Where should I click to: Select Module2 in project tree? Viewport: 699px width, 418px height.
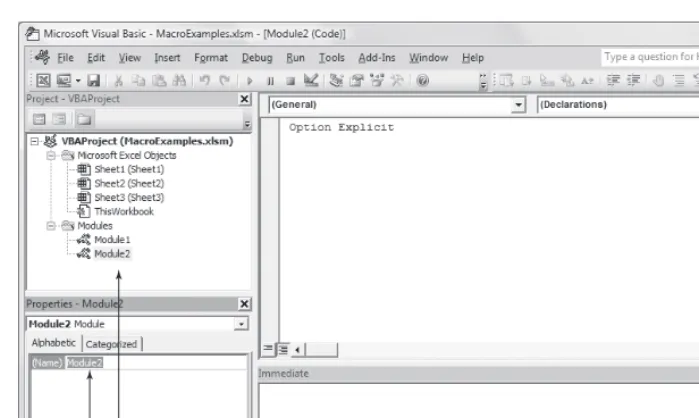[112, 254]
